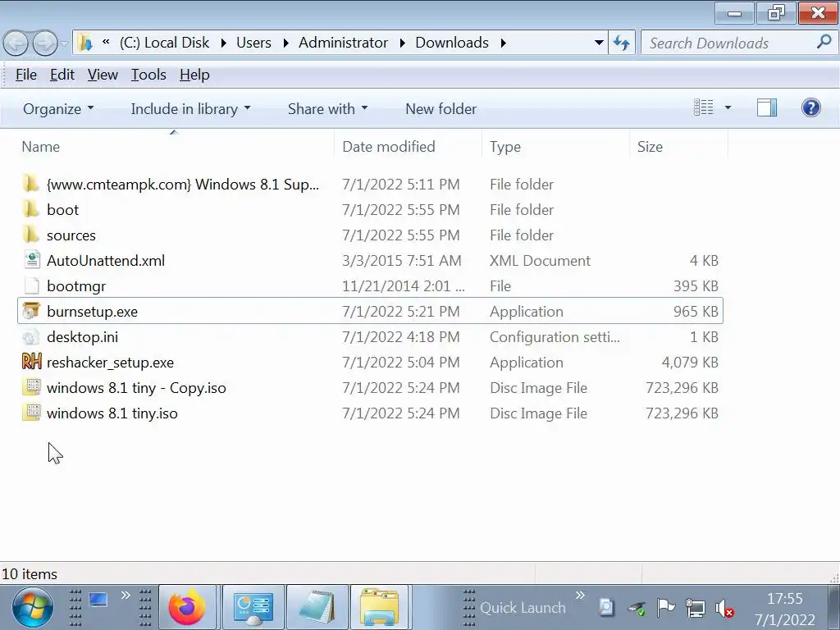Viewport: 840px width, 630px height.
Task: Click the Change your view icon
Action: click(x=703, y=107)
